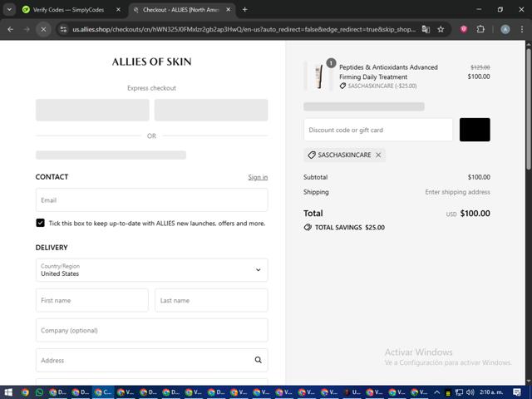The width and height of the screenshot is (532, 399).
Task: Open the red shield extension
Action: click(464, 30)
